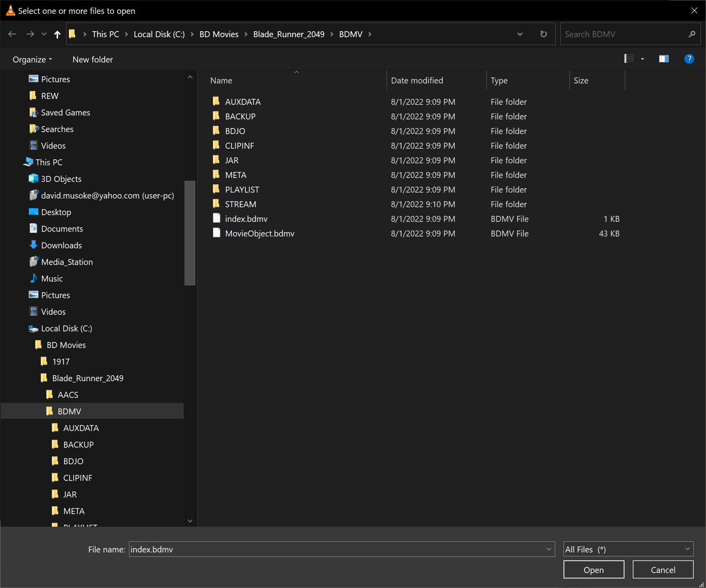The width and height of the screenshot is (706, 588).
Task: Select the MovieObject.bdmv file
Action: (260, 234)
